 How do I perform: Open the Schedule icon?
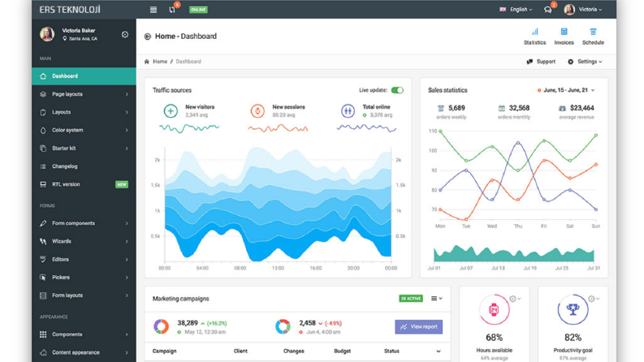593,32
